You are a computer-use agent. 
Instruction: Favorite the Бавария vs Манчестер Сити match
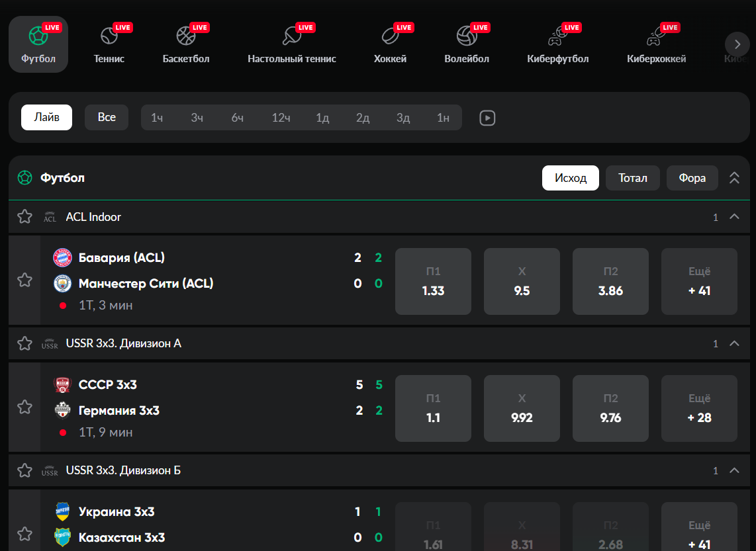(x=24, y=280)
